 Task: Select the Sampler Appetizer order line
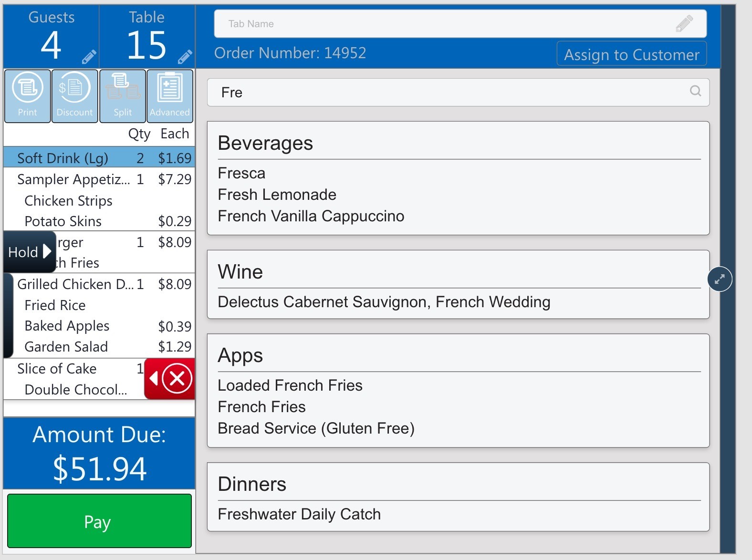(99, 179)
